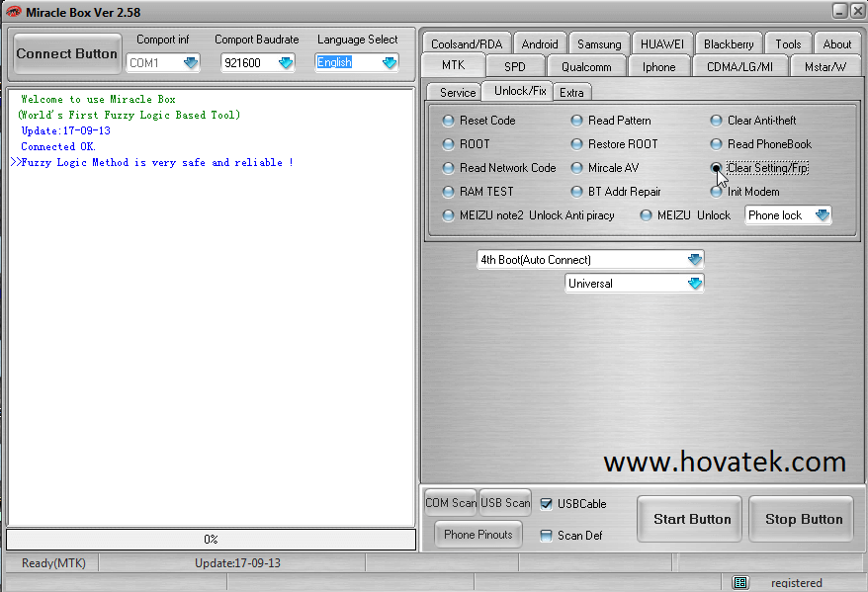The image size is (868, 592).
Task: Select MEIZU note2 Unlock Anti piracy
Action: [x=529, y=215]
